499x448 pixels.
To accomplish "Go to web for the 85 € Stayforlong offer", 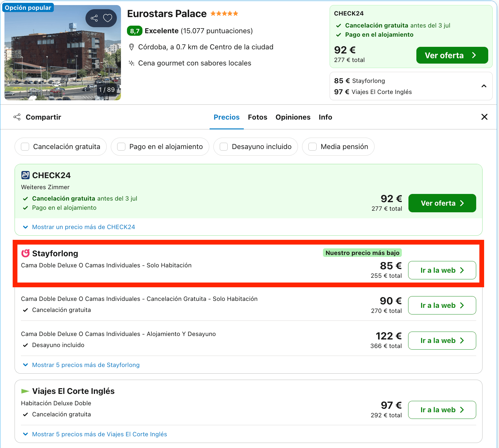I will pos(442,270).
